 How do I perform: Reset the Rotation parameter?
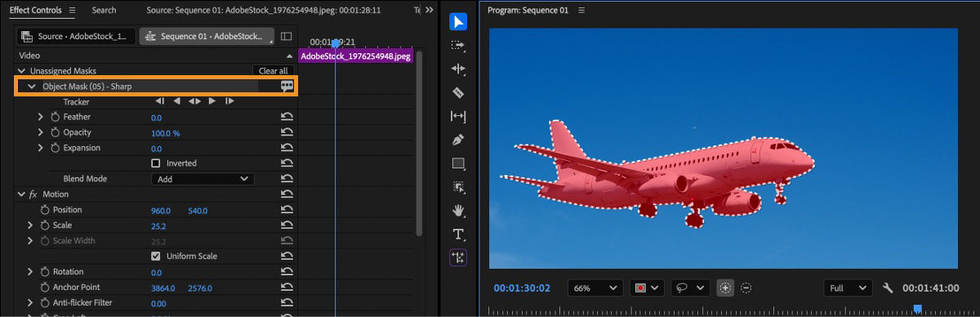pos(287,272)
